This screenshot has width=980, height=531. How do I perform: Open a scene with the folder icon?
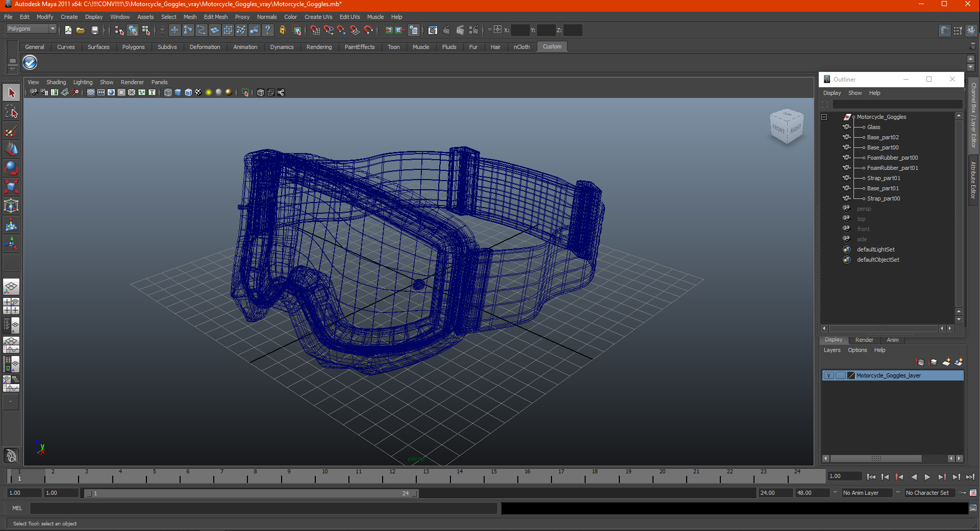[81, 30]
